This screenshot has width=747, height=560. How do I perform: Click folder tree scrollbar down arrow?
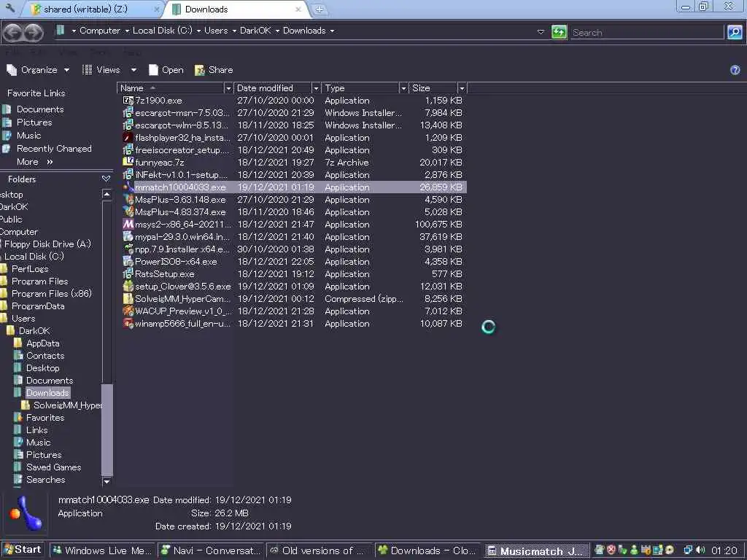click(x=107, y=481)
